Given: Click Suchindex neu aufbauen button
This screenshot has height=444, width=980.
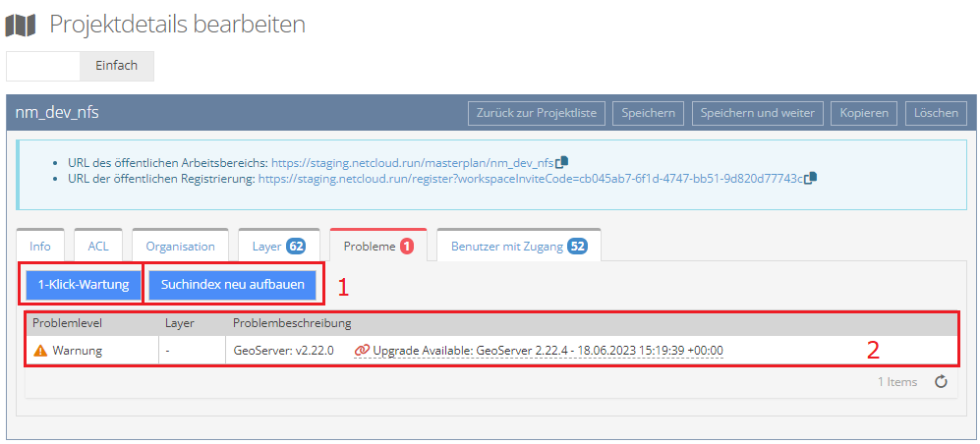Looking at the screenshot, I should pyautogui.click(x=233, y=285).
